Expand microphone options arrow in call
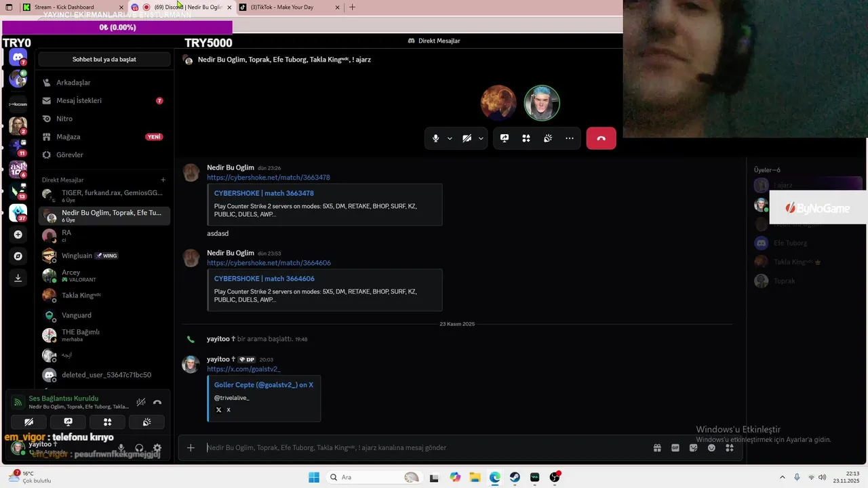This screenshot has width=868, height=488. point(450,138)
